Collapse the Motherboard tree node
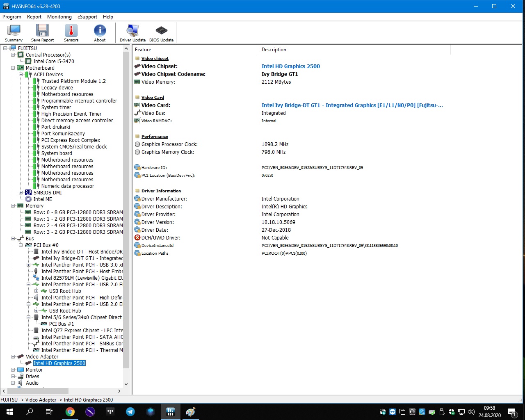This screenshot has width=525, height=420. click(x=13, y=68)
